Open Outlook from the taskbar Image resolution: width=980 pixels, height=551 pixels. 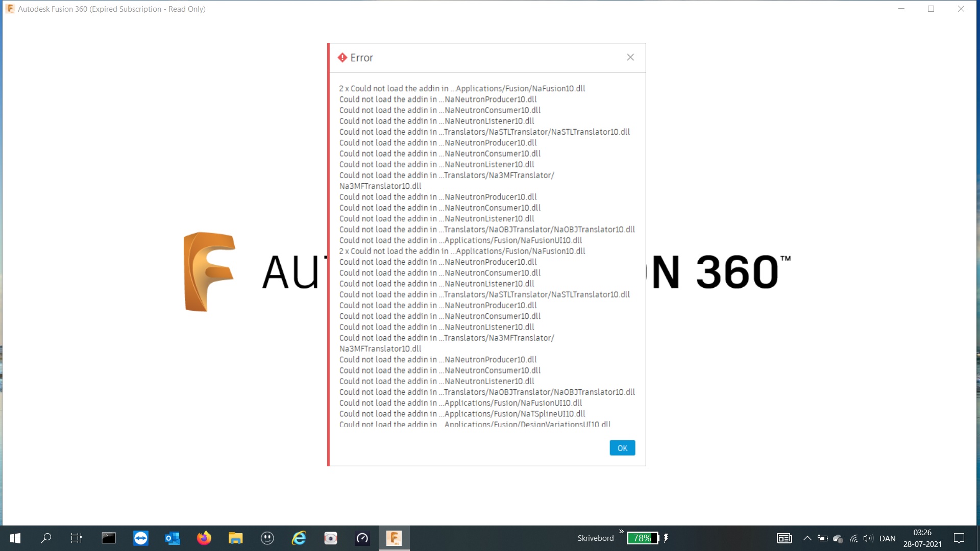click(x=173, y=538)
